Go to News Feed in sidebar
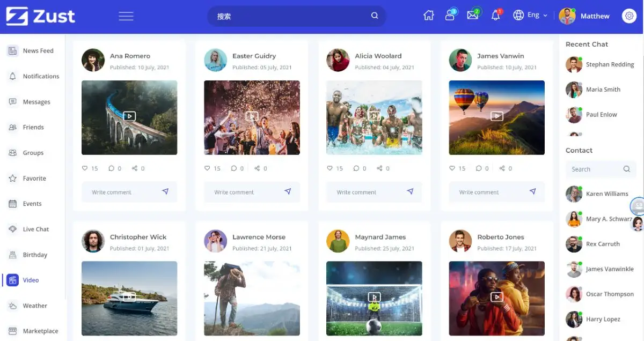644x341 pixels. pos(38,51)
